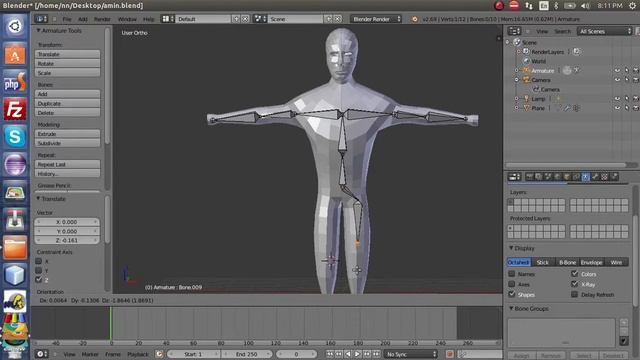Uncheck the Shapes display checkbox
Screen dimensions: 640x360
pos(512,294)
